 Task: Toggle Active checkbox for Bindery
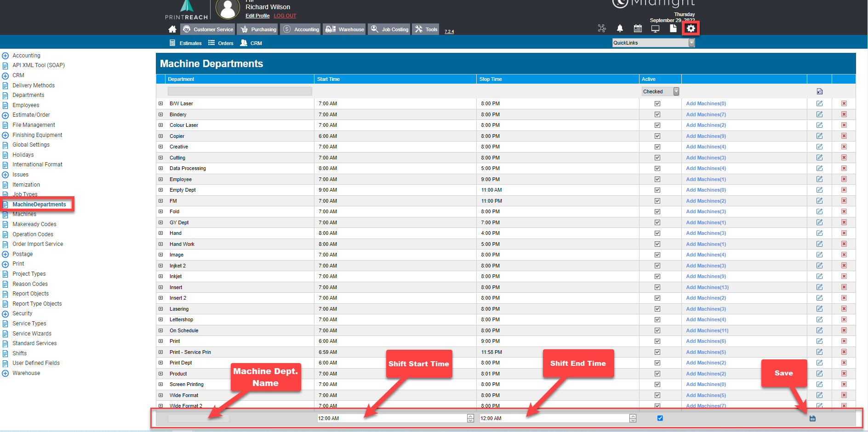657,114
